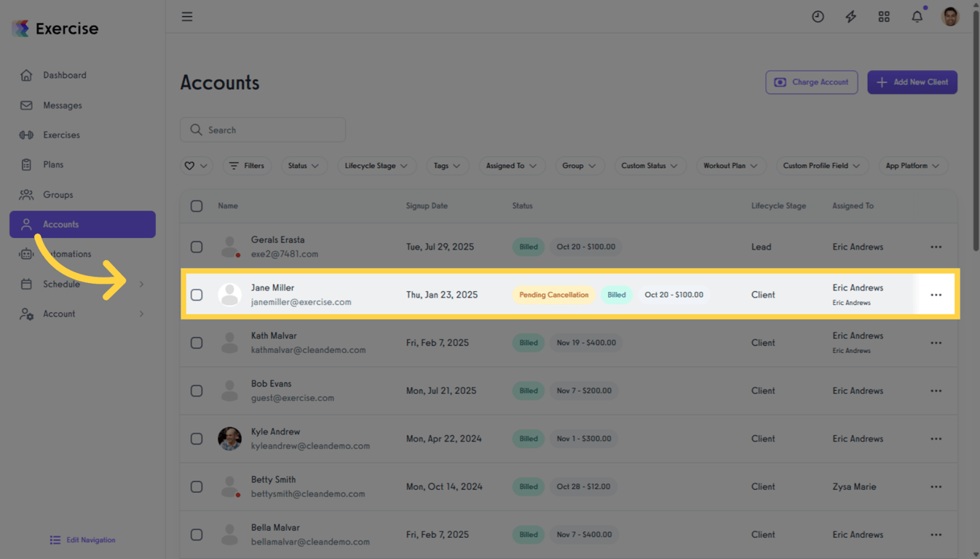980x559 pixels.
Task: Tick the checkbox beside Kyle Andrew
Action: [x=197, y=438]
